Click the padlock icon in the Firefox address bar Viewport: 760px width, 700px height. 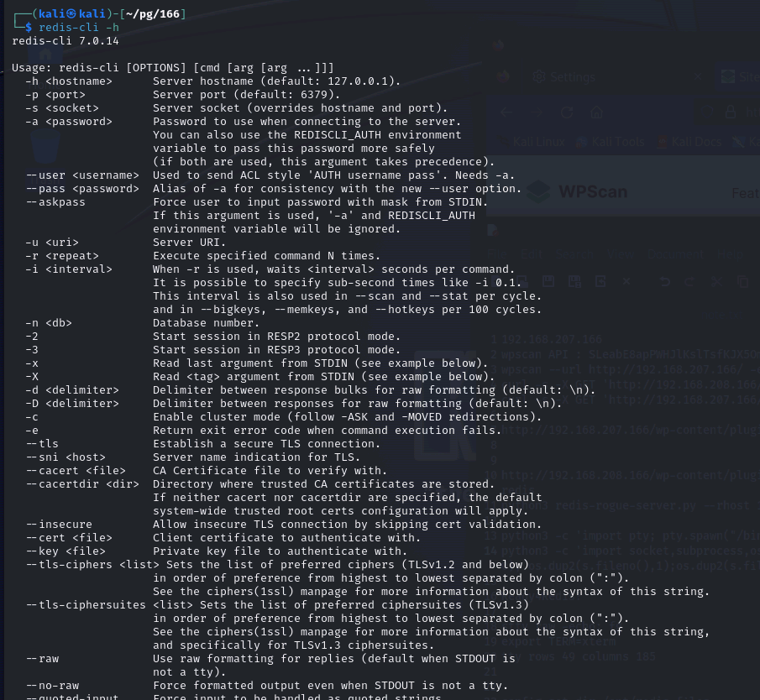click(731, 112)
